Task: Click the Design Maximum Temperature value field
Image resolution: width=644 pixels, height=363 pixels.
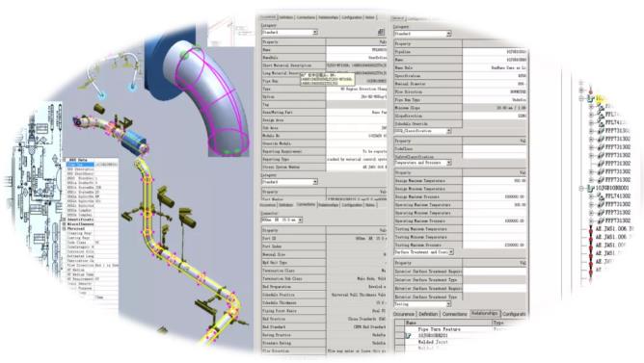Action: pos(495,180)
